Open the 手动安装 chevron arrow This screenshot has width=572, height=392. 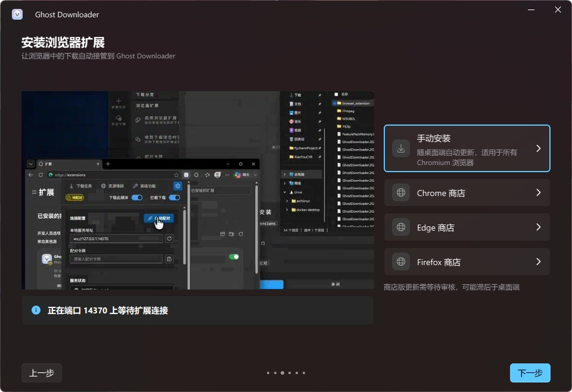click(x=539, y=148)
